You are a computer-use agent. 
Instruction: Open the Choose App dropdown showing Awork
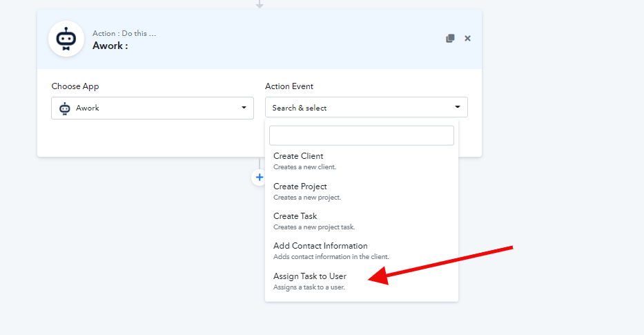click(153, 108)
